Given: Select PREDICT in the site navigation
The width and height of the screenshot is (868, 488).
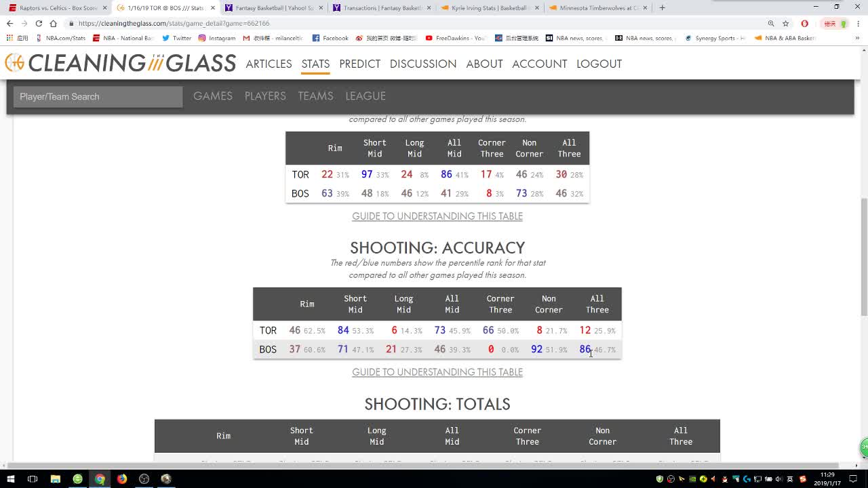Looking at the screenshot, I should click(x=359, y=64).
